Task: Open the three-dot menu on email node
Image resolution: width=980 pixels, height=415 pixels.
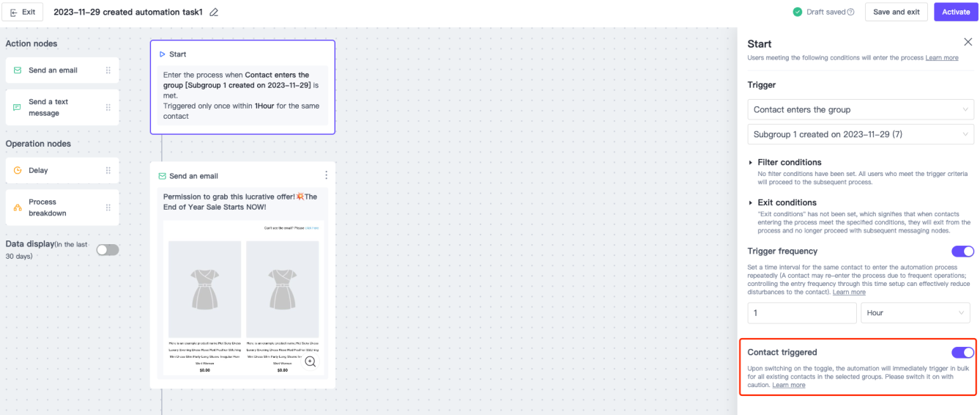Action: pos(326,175)
